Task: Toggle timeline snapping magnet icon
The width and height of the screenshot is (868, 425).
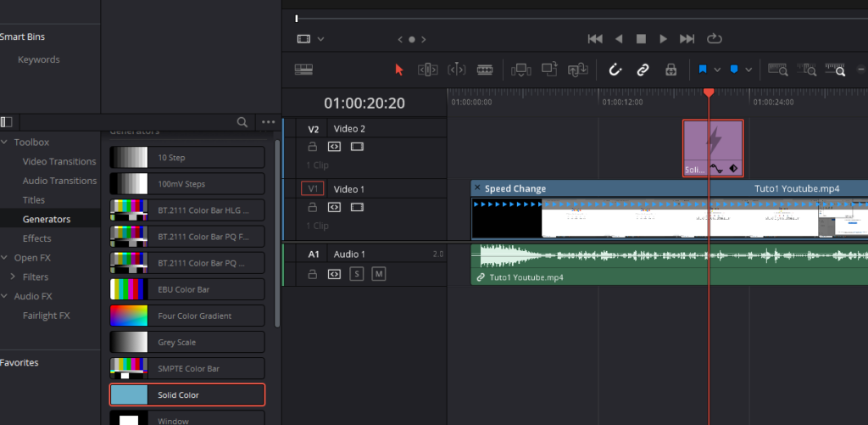Action: 615,70
